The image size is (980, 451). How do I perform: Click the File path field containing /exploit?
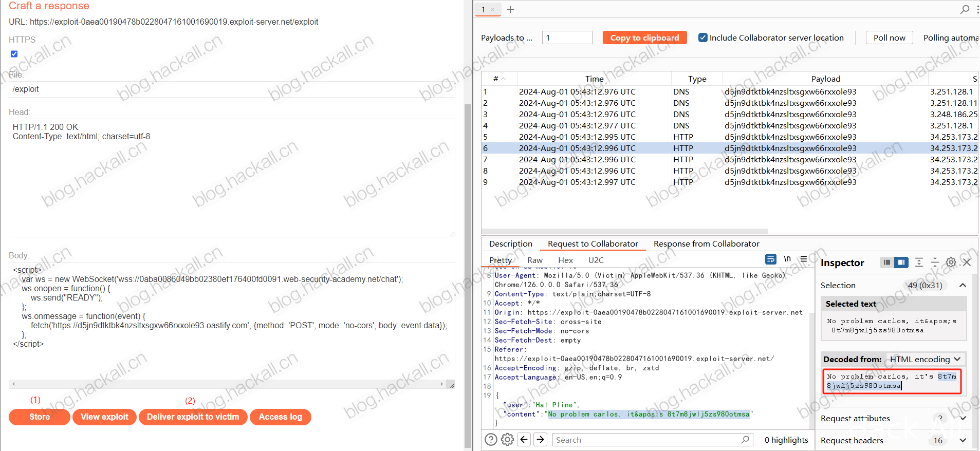[x=232, y=89]
